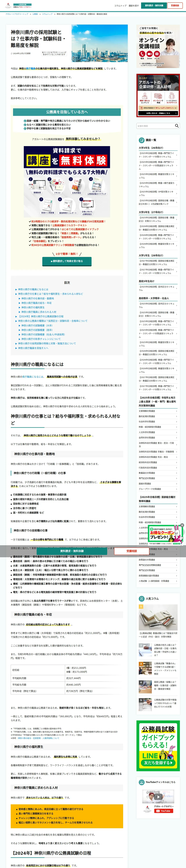Jump to 神奈川県庁の職員になるには in contents

click(33, 289)
